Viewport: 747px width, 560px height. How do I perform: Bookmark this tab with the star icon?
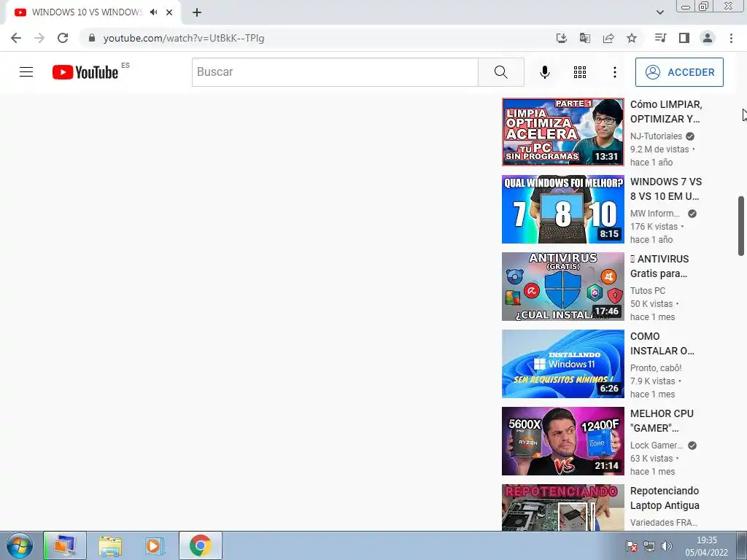coord(632,38)
